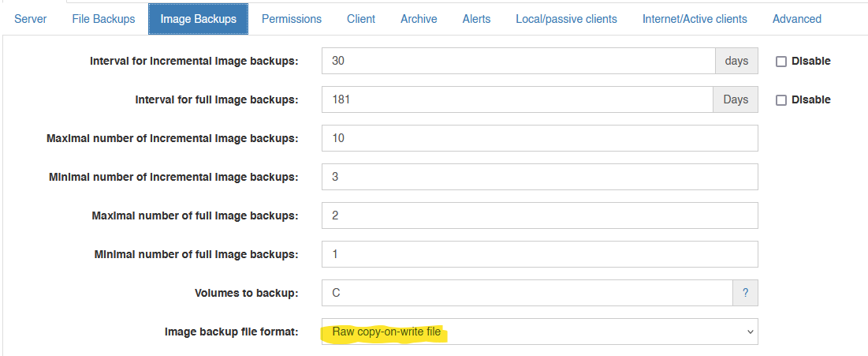868x356 pixels.
Task: Go to the Permissions tab
Action: (292, 19)
